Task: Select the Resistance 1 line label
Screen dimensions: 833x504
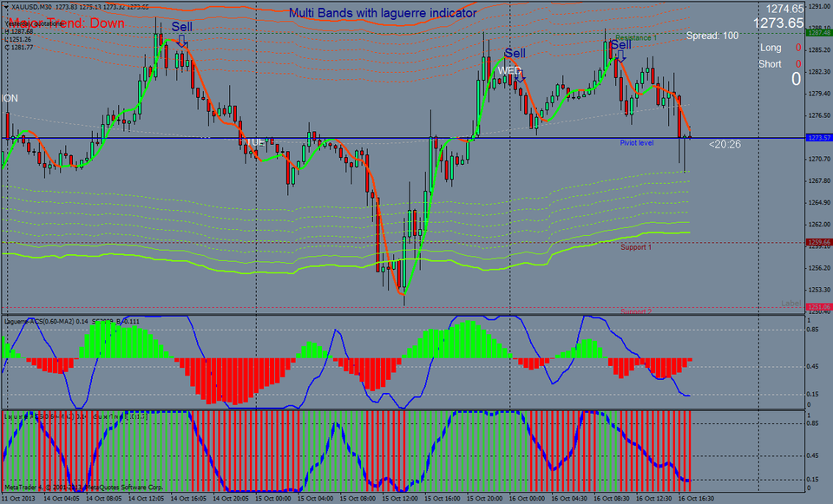Action: (636, 37)
